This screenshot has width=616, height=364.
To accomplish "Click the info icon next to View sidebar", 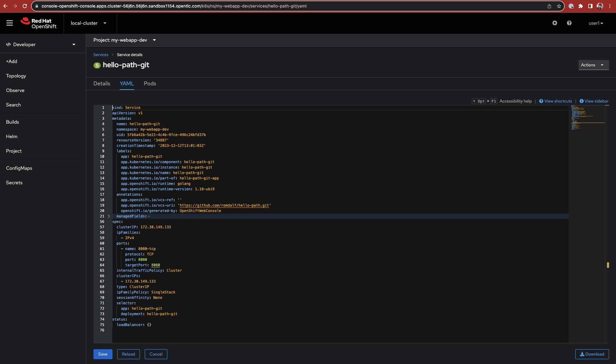I will tap(582, 101).
